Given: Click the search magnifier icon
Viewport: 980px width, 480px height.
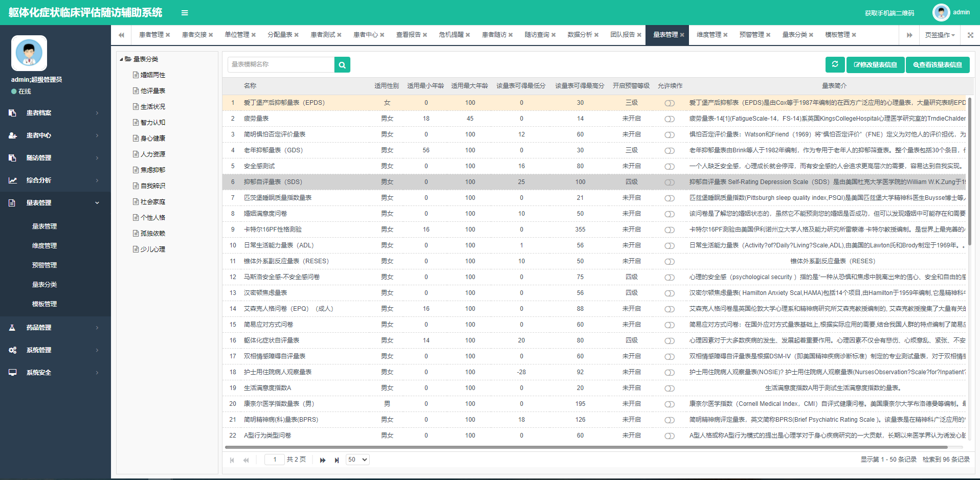Looking at the screenshot, I should click(342, 65).
